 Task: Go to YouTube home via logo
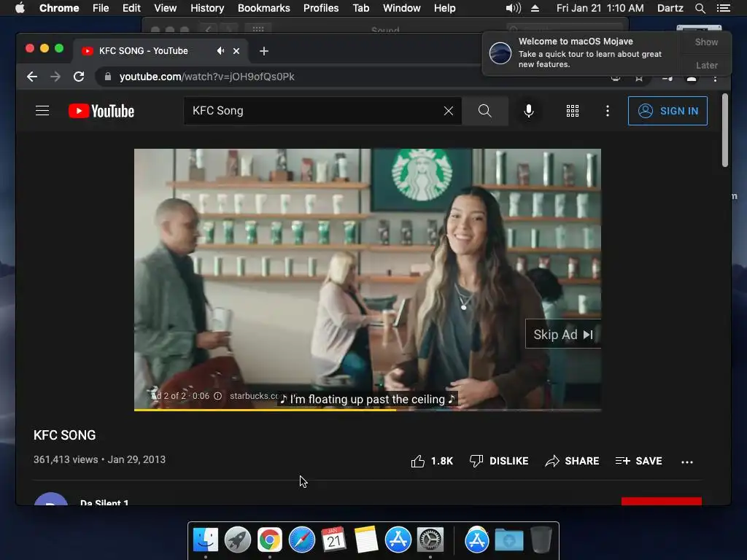tap(101, 111)
